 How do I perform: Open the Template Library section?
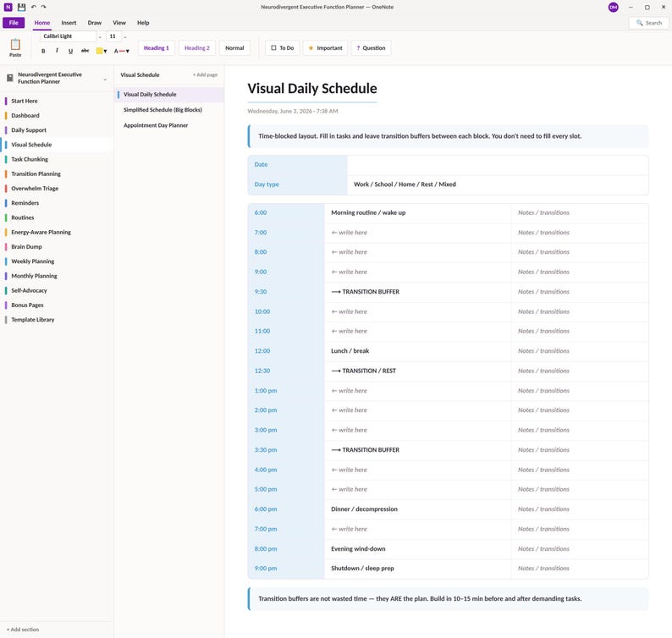click(x=57, y=320)
